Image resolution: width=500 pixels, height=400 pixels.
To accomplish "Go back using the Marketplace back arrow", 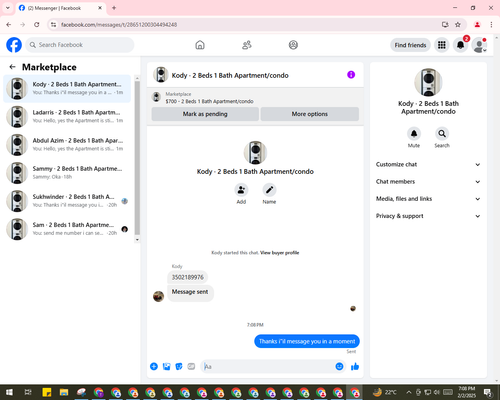I will tap(13, 67).
